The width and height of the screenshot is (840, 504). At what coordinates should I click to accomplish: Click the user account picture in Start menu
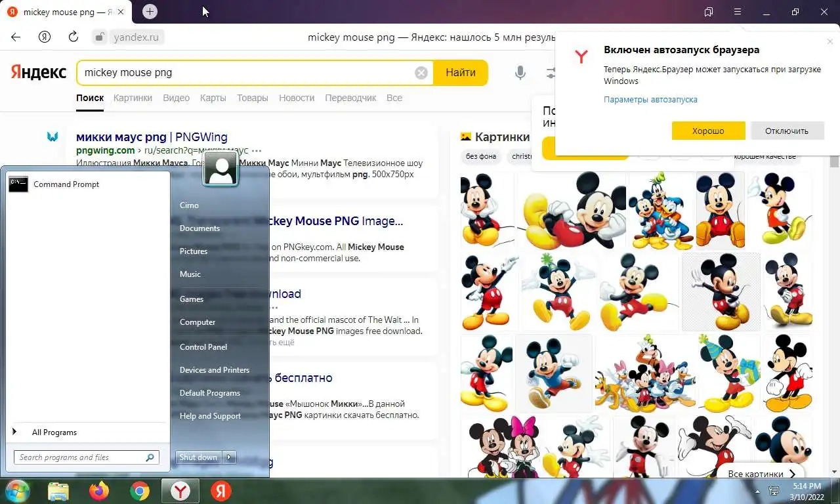220,169
